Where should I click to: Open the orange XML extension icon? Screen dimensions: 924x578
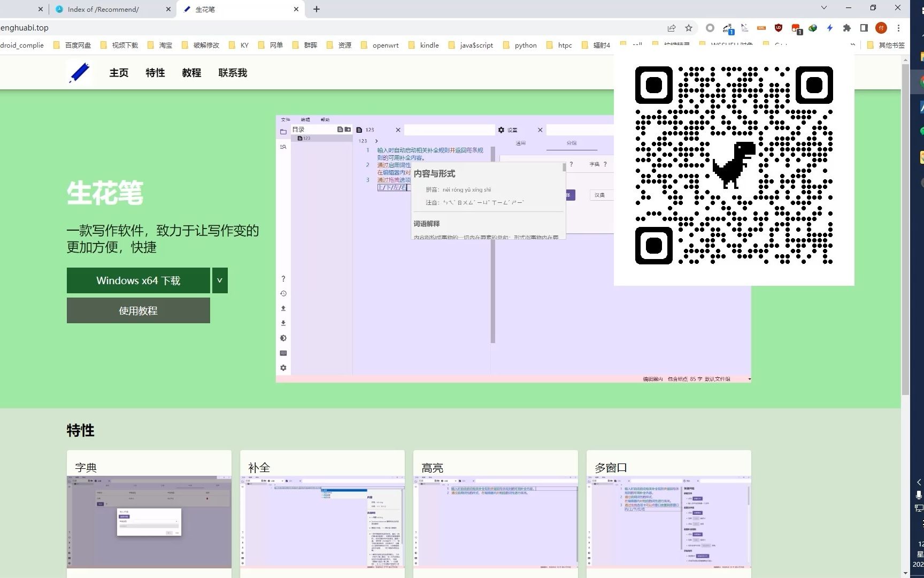click(761, 28)
